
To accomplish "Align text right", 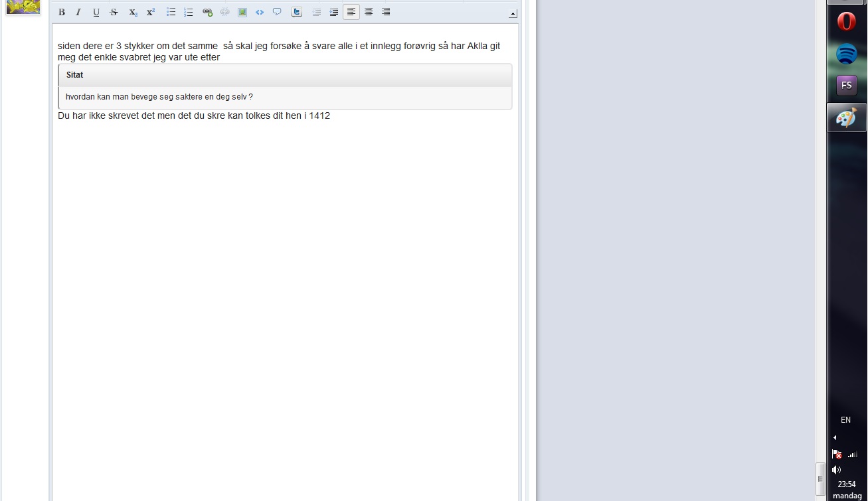I will pos(386,13).
